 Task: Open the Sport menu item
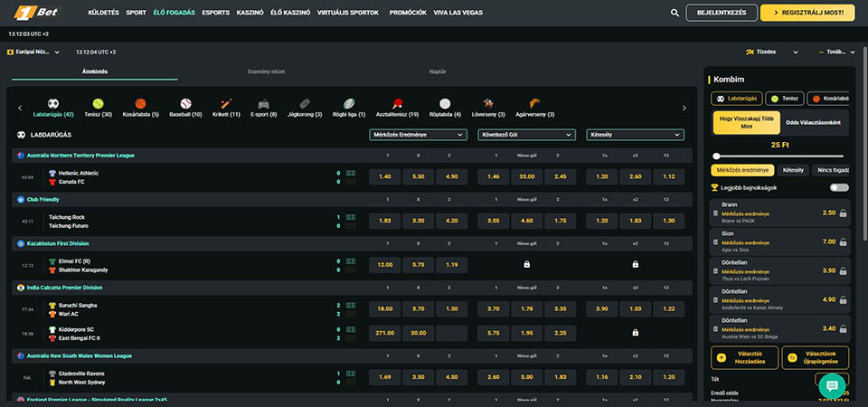pyautogui.click(x=137, y=13)
